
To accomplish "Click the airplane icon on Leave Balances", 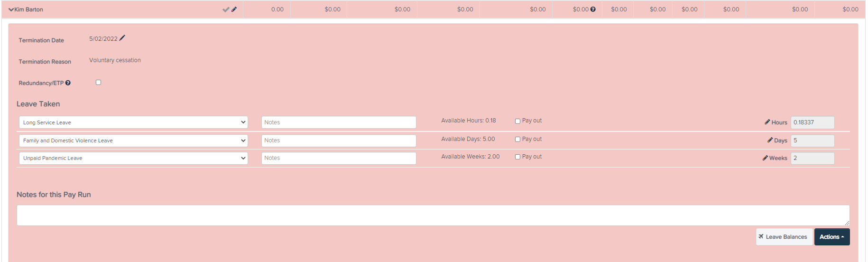I will (761, 236).
